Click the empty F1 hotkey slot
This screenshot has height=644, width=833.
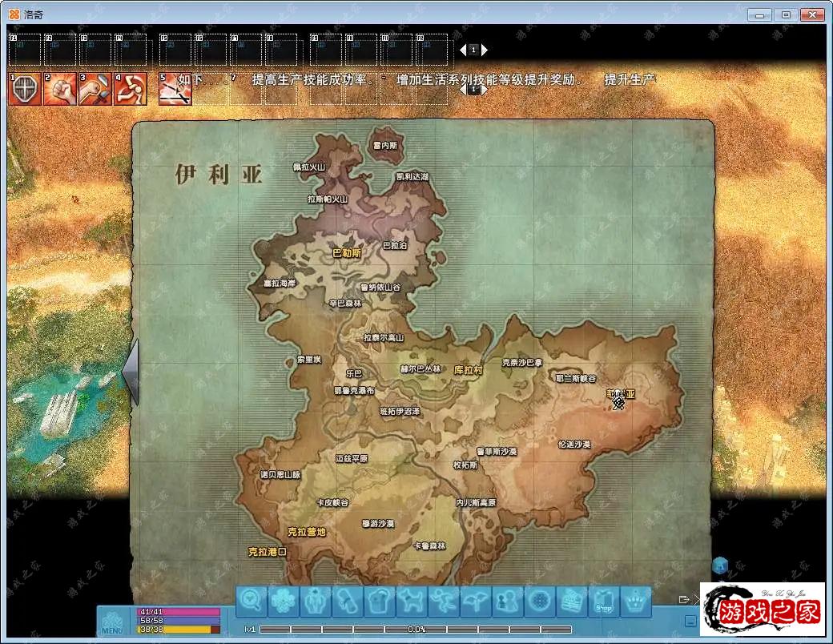[x=24, y=50]
